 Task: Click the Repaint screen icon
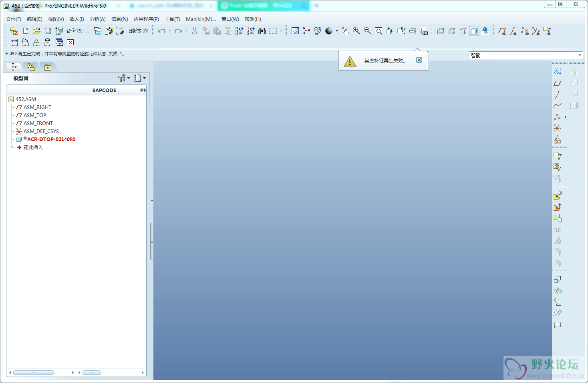tap(295, 31)
